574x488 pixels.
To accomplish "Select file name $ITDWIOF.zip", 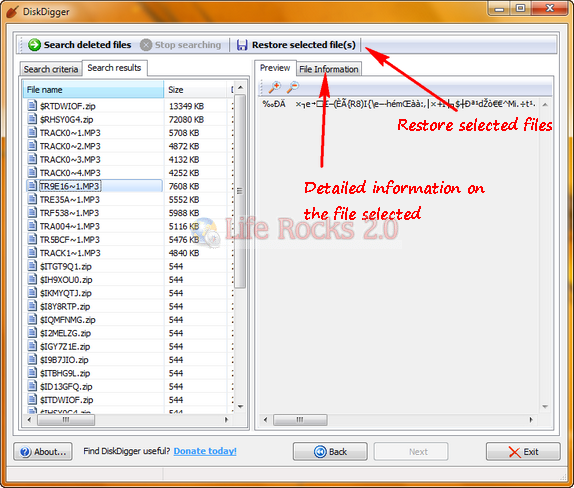I will (x=67, y=400).
